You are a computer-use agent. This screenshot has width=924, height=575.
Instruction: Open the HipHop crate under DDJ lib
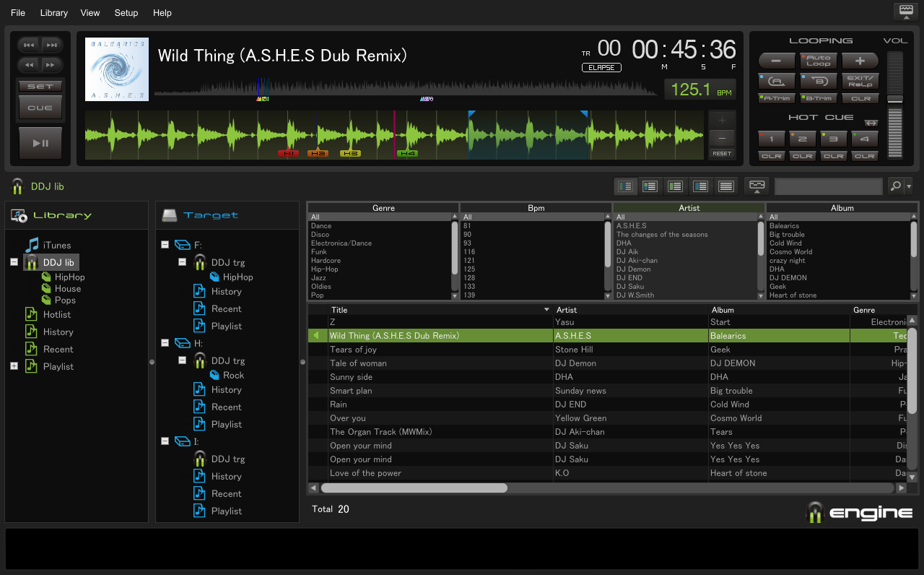[x=69, y=277]
